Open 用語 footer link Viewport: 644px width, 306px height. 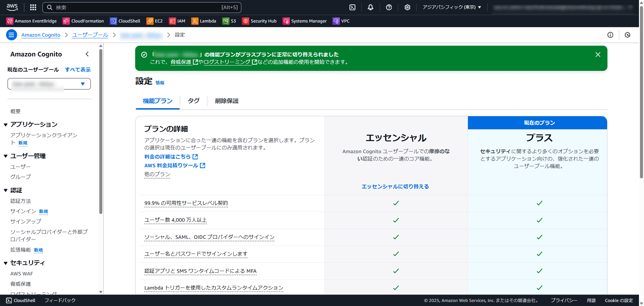pyautogui.click(x=591, y=300)
